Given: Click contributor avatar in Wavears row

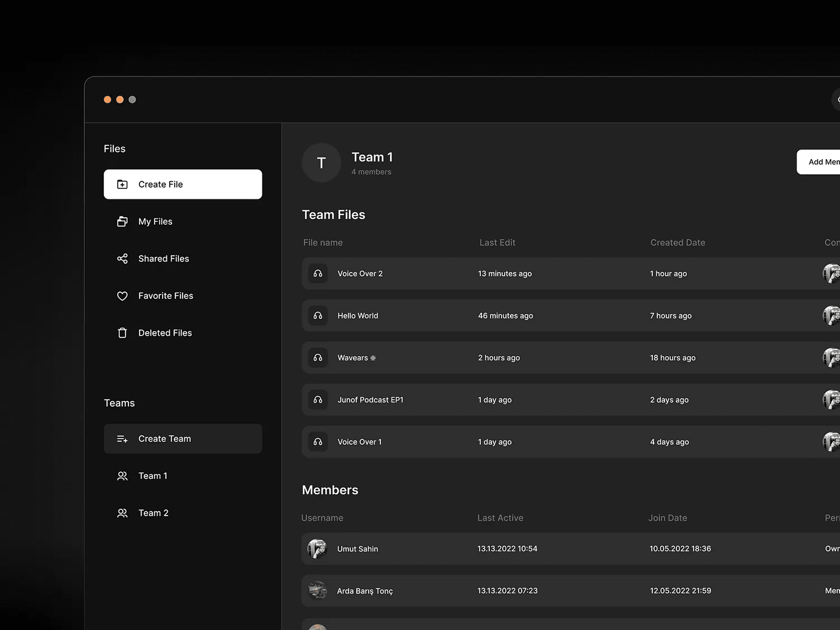Looking at the screenshot, I should pyautogui.click(x=832, y=358).
